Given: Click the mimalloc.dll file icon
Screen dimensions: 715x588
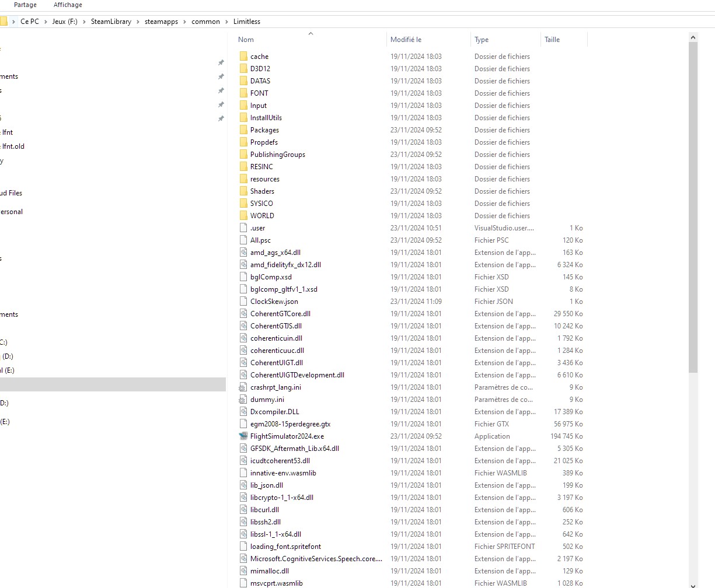Looking at the screenshot, I should pos(243,571).
